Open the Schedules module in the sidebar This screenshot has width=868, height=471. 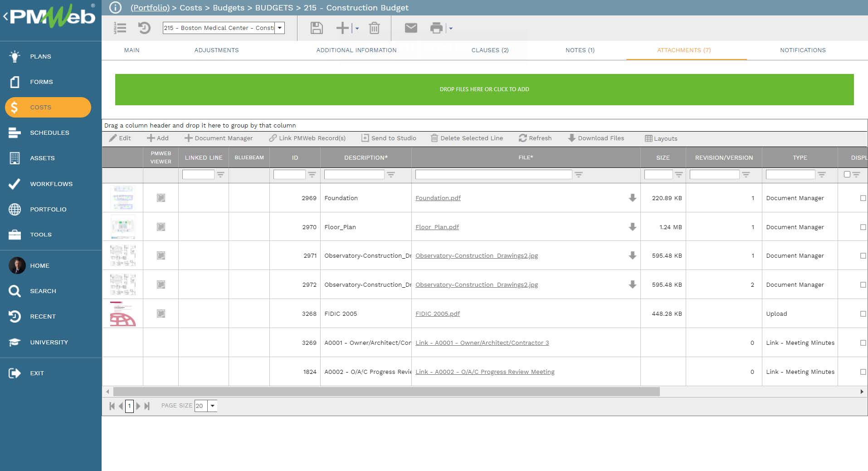[49, 132]
